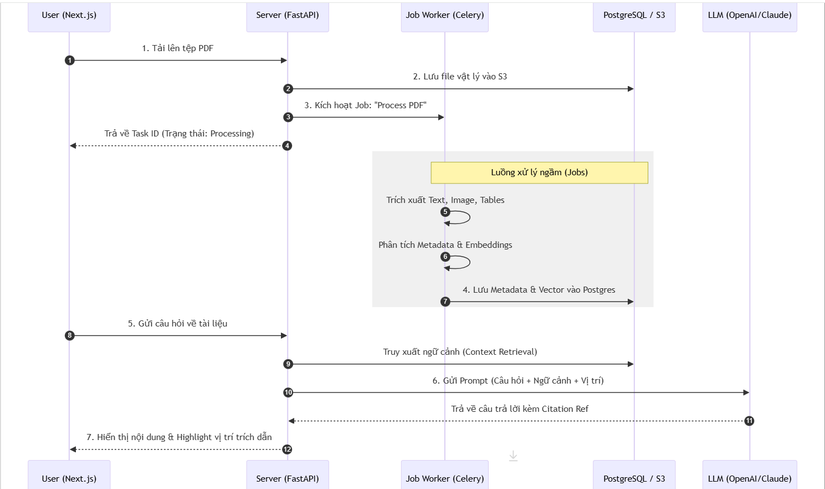Screen dimensions: 825x489
Task: Click sequence marker number 3
Action: [x=288, y=118]
